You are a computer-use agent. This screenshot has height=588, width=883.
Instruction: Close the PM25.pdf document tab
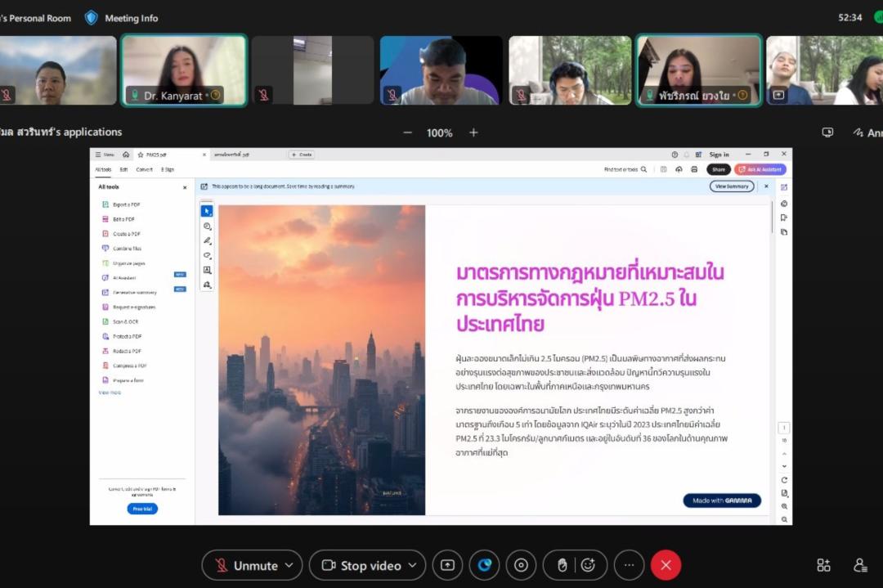pos(204,155)
